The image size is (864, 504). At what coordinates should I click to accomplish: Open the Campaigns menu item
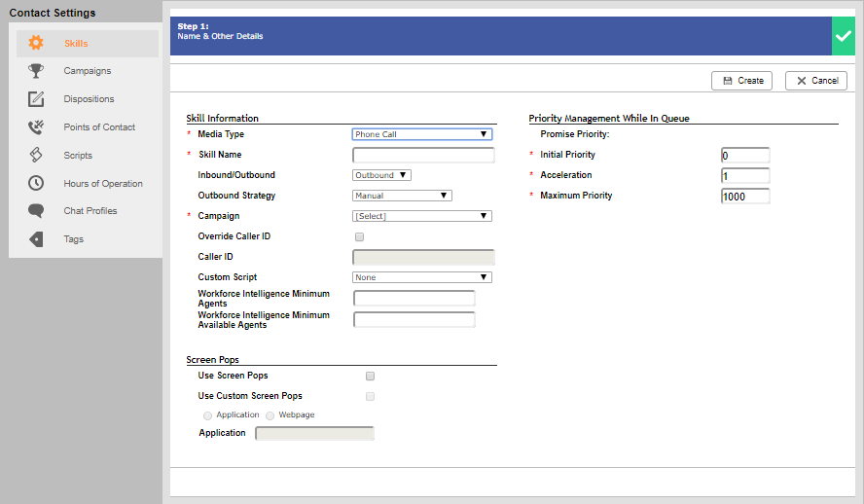coord(88,71)
